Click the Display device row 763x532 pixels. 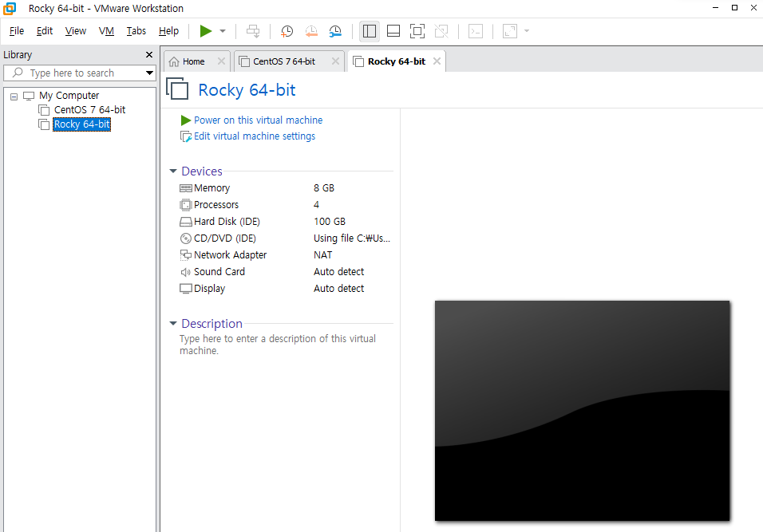pos(286,289)
